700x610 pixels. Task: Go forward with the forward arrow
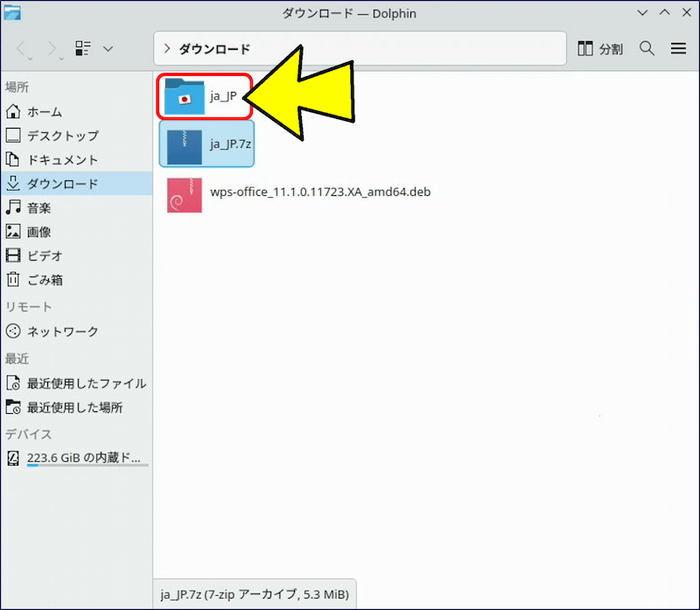tap(51, 49)
